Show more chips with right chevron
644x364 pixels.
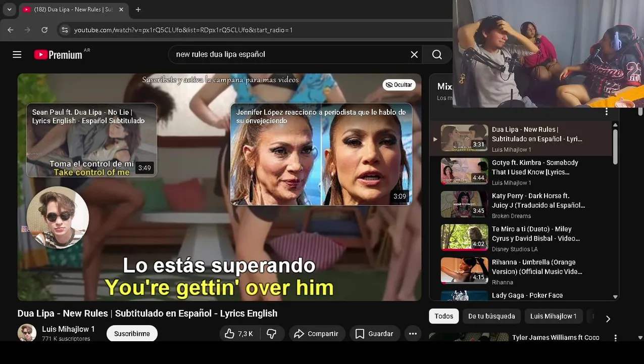[x=608, y=318]
